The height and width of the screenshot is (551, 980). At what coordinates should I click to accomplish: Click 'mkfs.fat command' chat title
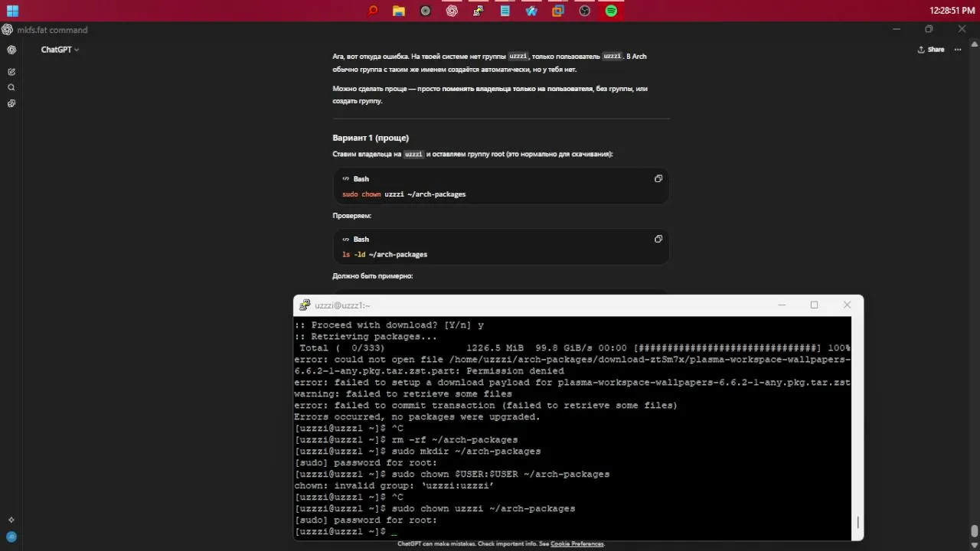pyautogui.click(x=52, y=30)
